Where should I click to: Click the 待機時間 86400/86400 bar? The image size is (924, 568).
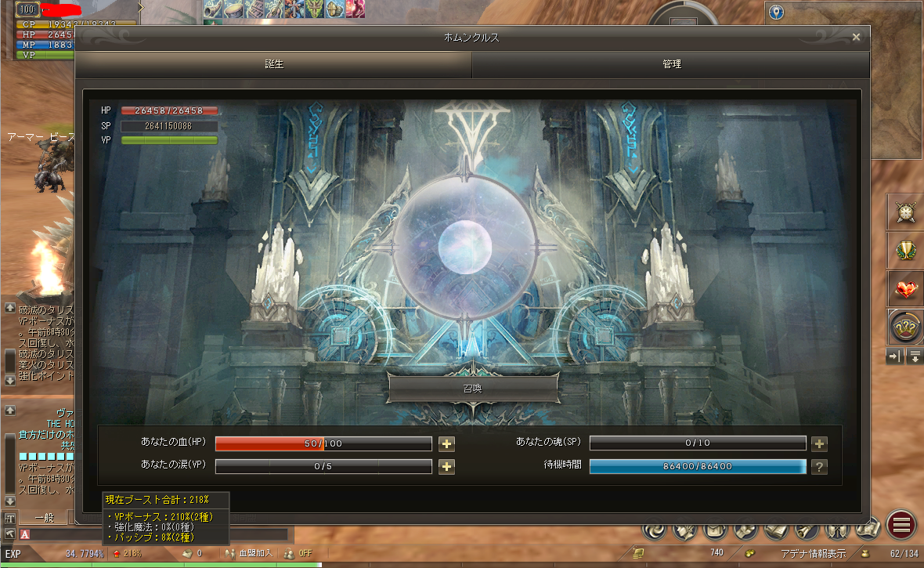[x=698, y=467]
